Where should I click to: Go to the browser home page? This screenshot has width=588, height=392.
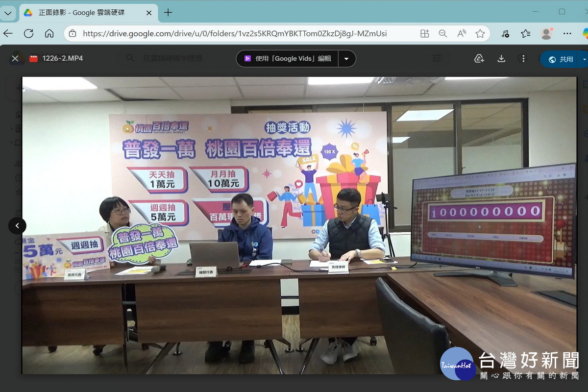click(x=49, y=33)
